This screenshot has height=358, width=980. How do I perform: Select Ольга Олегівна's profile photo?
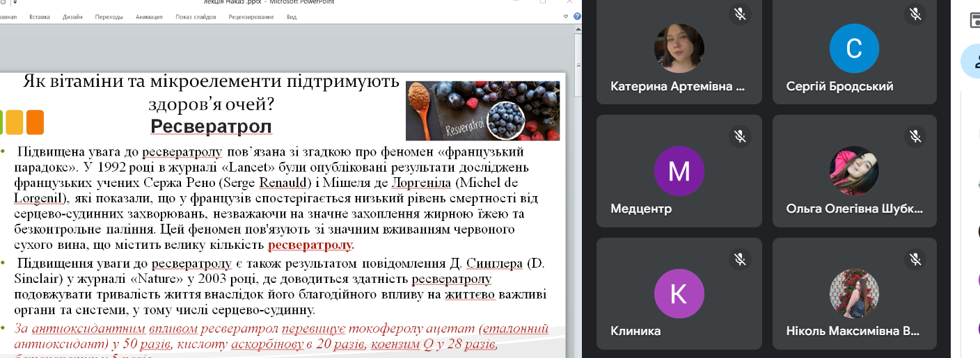coord(854,171)
